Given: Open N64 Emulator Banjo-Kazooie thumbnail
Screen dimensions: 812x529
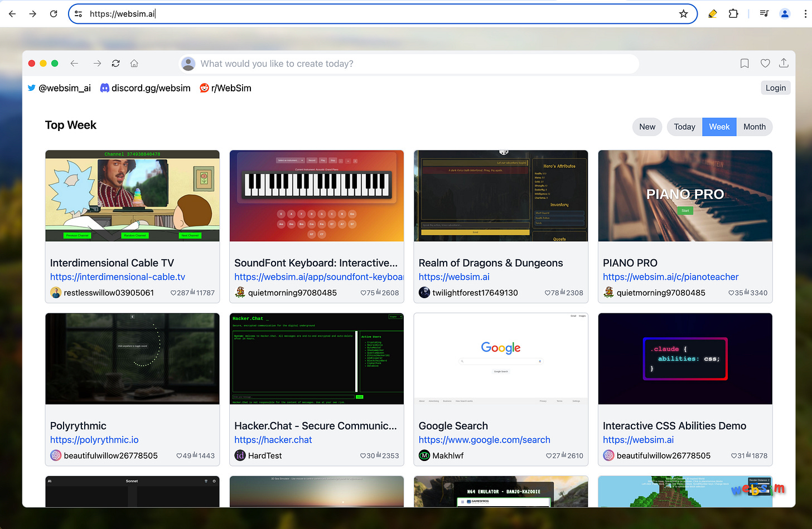Looking at the screenshot, I should tap(501, 492).
